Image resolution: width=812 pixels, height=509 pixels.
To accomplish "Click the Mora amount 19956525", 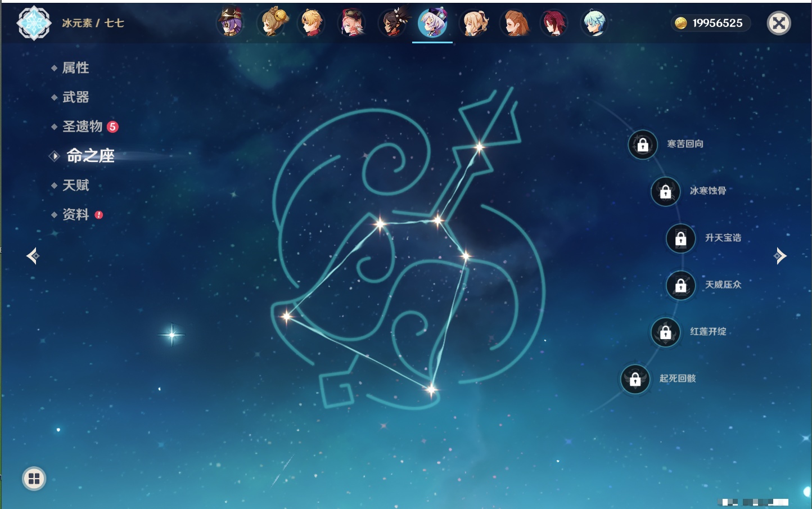I will coord(718,23).
